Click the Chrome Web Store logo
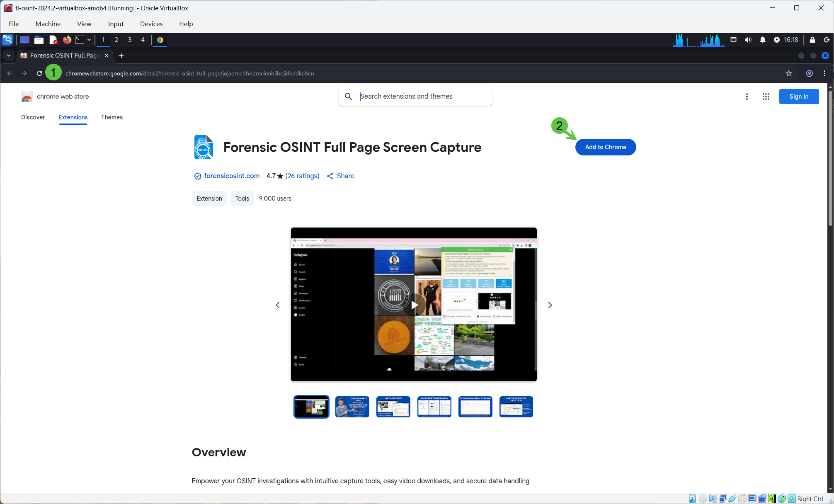This screenshot has height=504, width=834. (27, 97)
